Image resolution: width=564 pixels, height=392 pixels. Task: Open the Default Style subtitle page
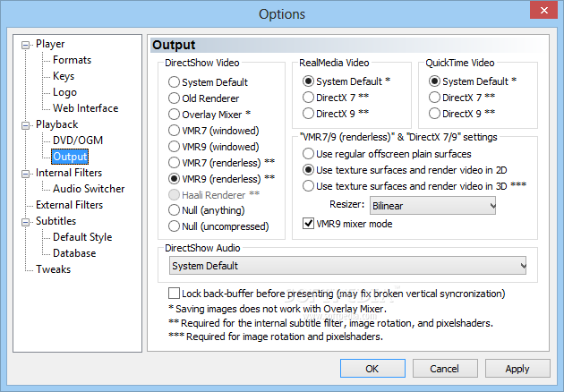coord(82,237)
